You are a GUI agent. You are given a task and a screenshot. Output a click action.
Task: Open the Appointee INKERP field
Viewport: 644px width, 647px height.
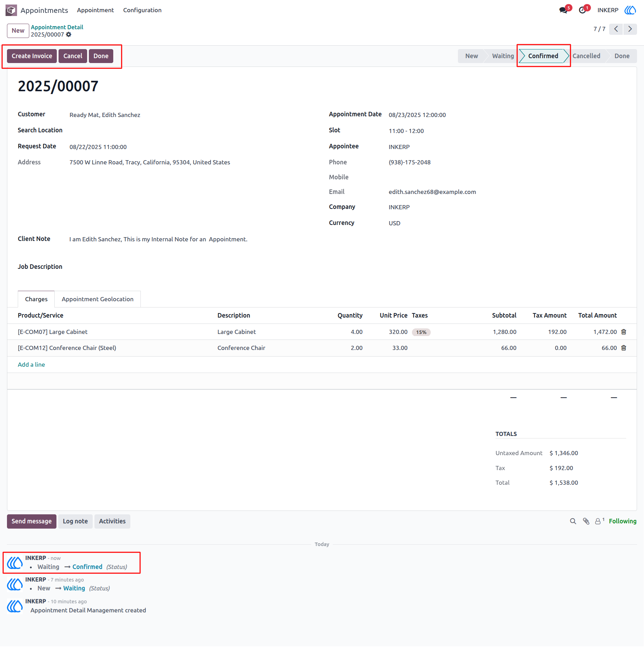click(399, 147)
